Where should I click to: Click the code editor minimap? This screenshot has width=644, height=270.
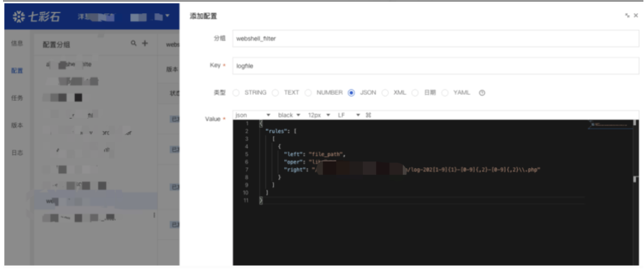click(x=609, y=125)
